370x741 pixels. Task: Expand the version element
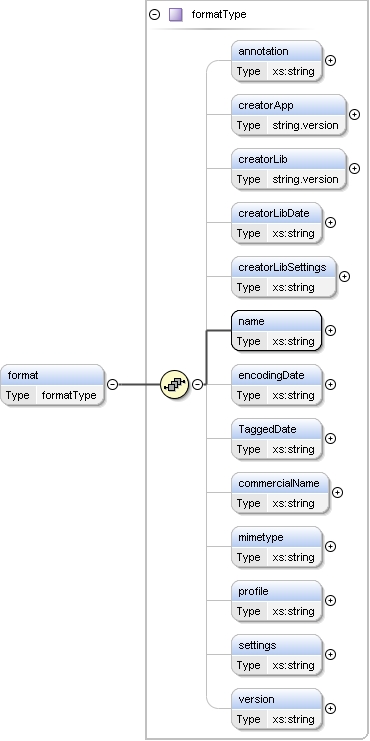[331, 708]
